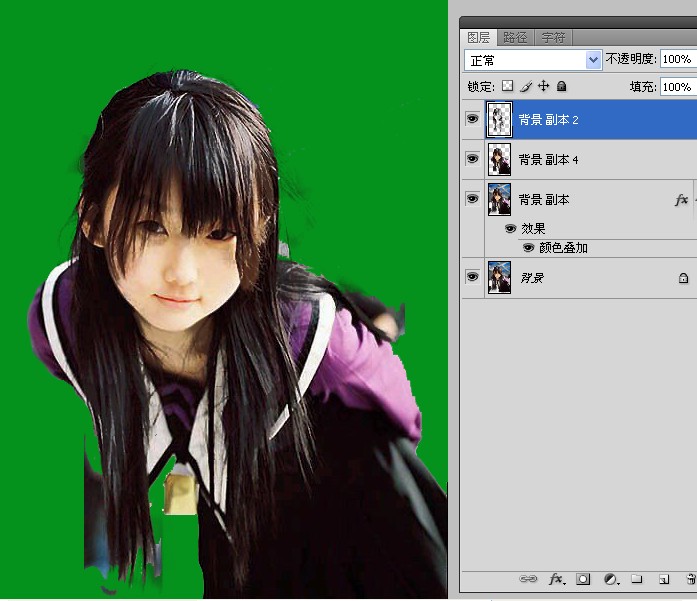This screenshot has width=697, height=601.
Task: Select 背景 副本 layer thumbnail
Action: 499,199
